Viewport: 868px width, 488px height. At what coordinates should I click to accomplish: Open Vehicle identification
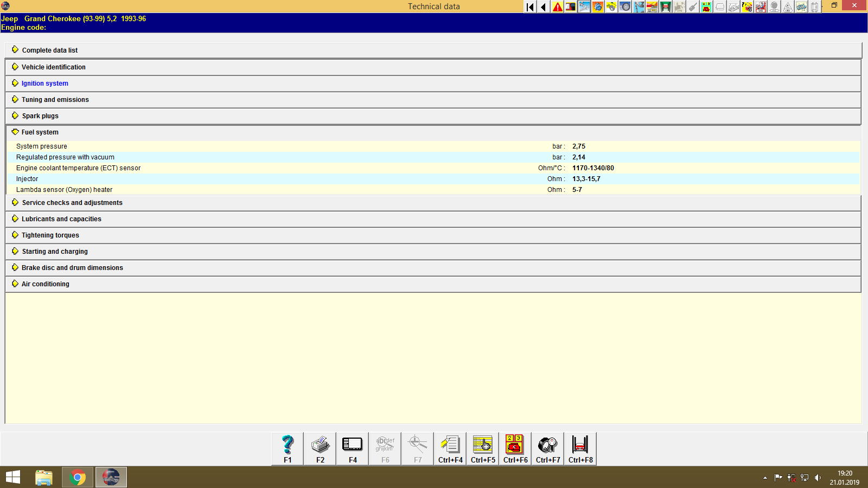pyautogui.click(x=53, y=67)
